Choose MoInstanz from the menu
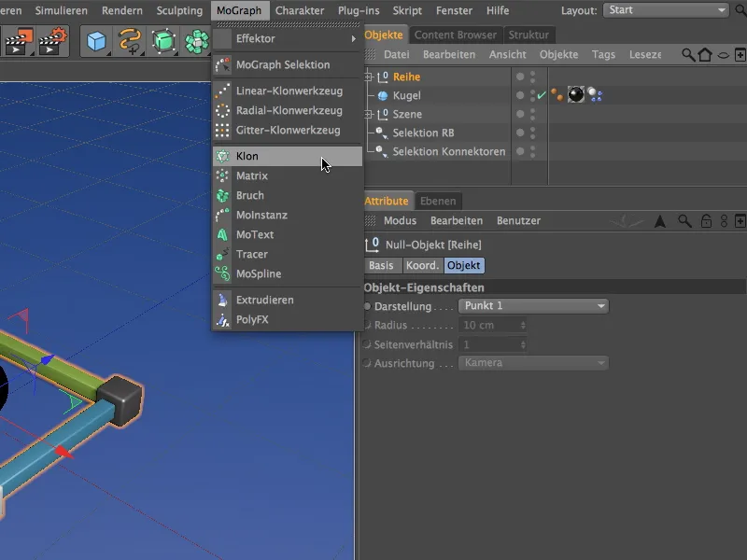Screen dimensions: 747x560 point(288,215)
